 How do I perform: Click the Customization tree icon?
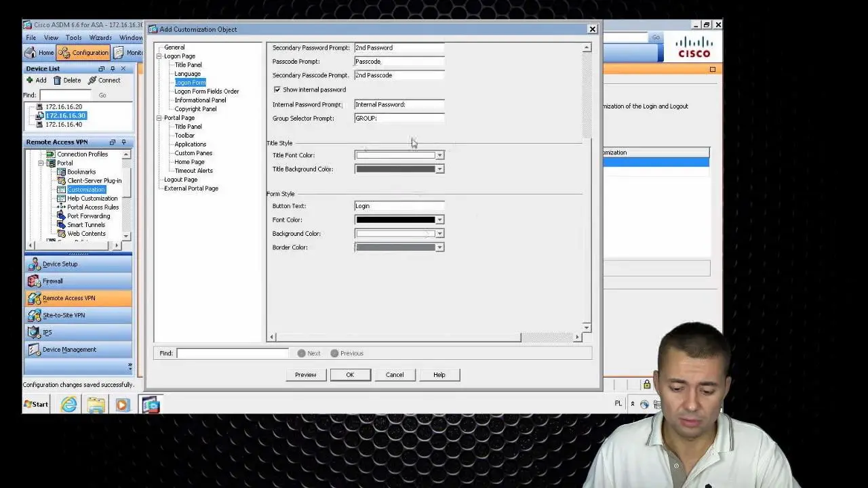61,189
